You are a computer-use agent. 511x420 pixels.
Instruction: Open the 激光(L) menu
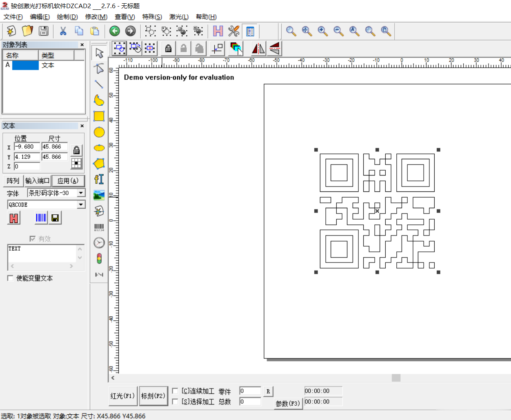tap(179, 17)
